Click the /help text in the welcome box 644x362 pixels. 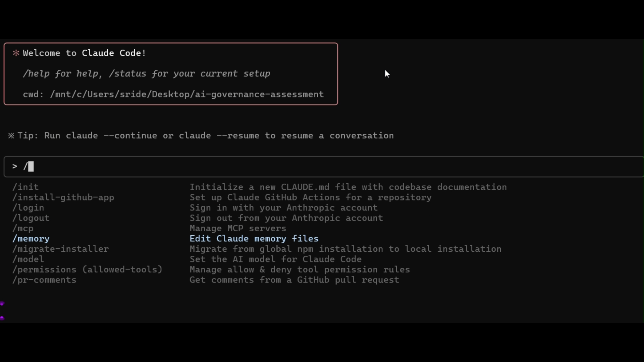pos(36,74)
